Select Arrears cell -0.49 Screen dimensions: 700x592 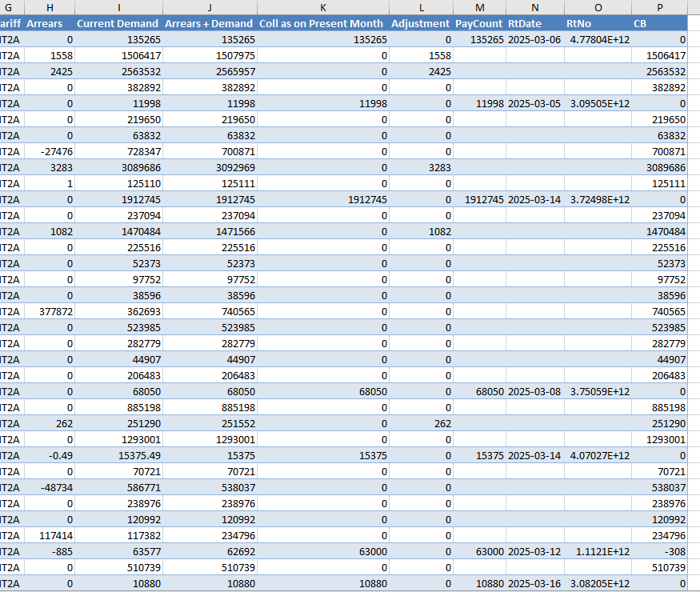pyautogui.click(x=50, y=456)
